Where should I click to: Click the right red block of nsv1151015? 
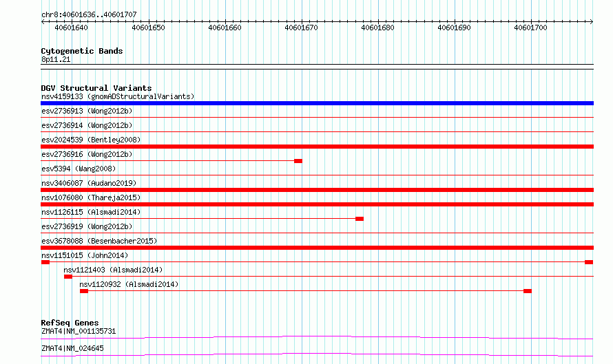tap(589, 262)
